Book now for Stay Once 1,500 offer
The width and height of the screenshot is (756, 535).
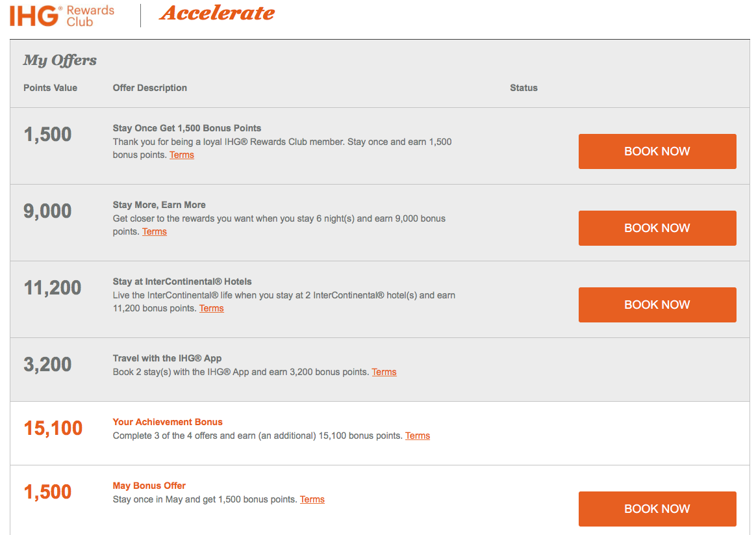(x=657, y=151)
